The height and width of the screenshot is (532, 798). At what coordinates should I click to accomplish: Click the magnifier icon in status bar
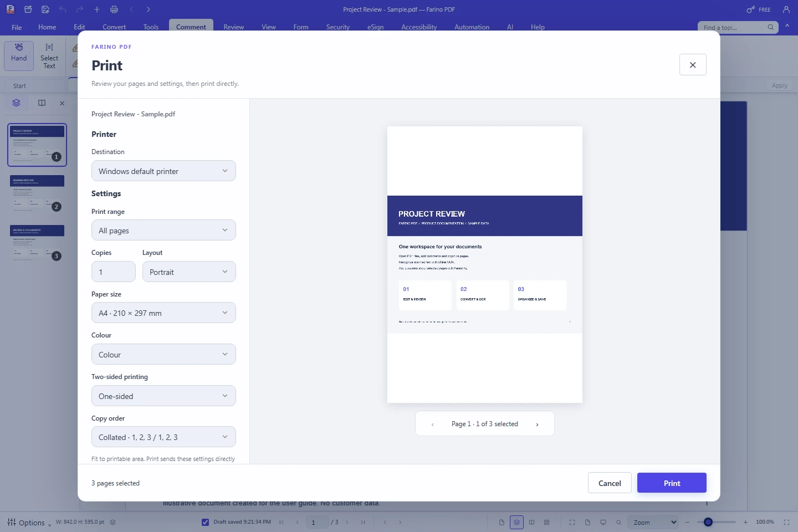tap(618, 522)
